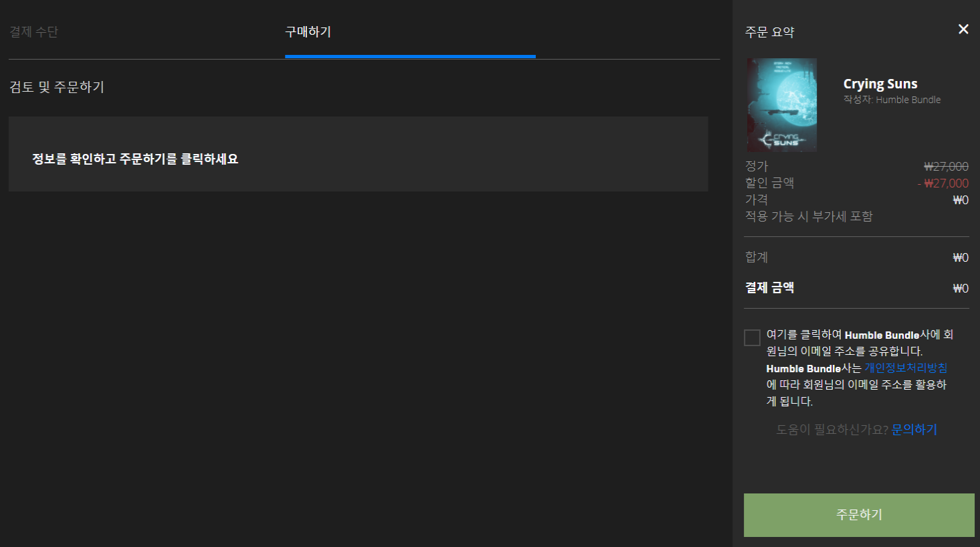
Task: Click the 정보를 확인하고 주문하기를 클릭하세요 message
Action: click(135, 159)
